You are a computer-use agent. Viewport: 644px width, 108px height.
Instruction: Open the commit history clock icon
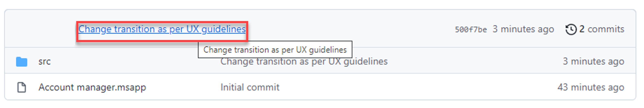click(571, 30)
